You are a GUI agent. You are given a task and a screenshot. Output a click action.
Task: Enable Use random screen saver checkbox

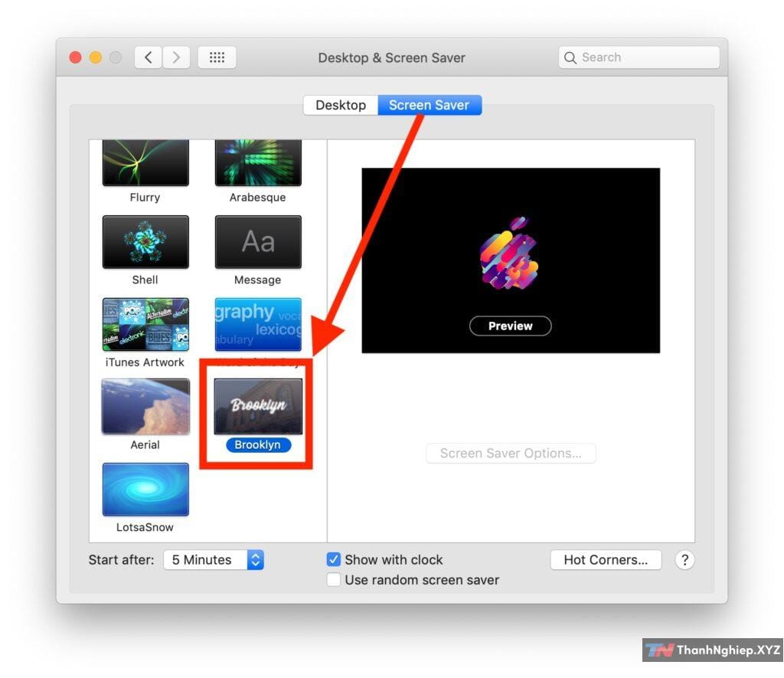(x=334, y=580)
